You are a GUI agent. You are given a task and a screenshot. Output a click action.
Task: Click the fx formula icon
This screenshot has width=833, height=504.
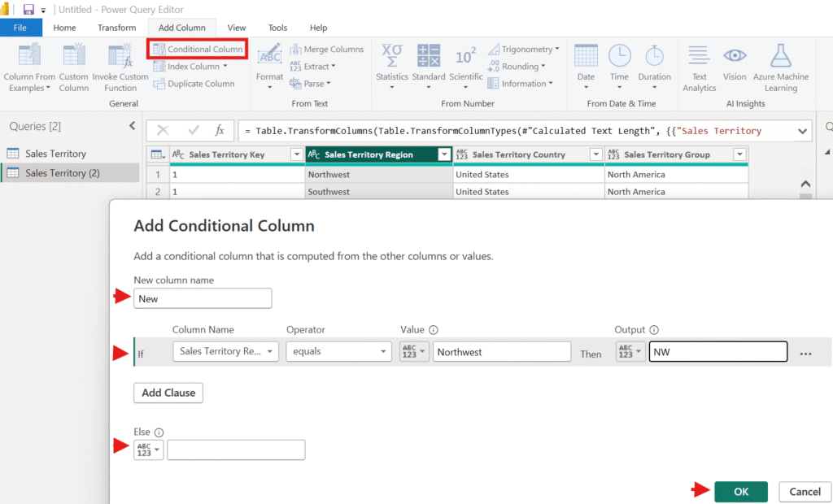tap(220, 131)
